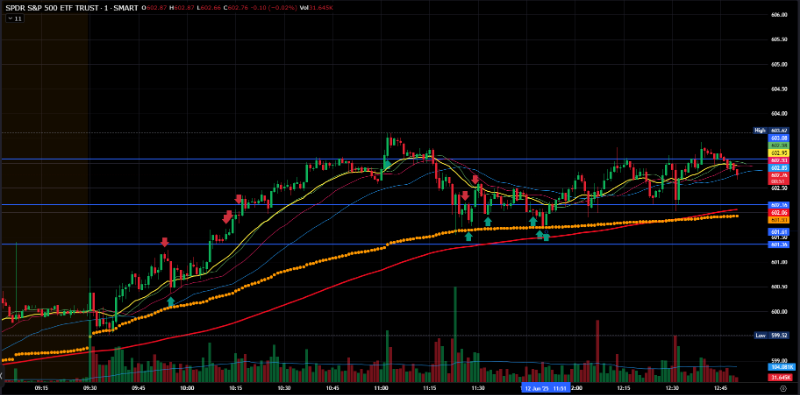Click the red 602.06 price-axis label
The height and width of the screenshot is (395, 800).
click(779, 212)
